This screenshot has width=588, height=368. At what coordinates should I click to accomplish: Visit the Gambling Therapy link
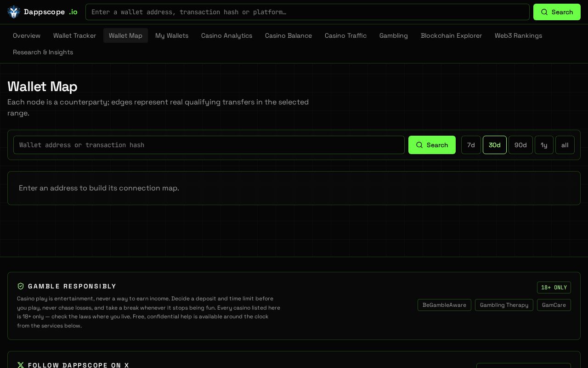(504, 305)
